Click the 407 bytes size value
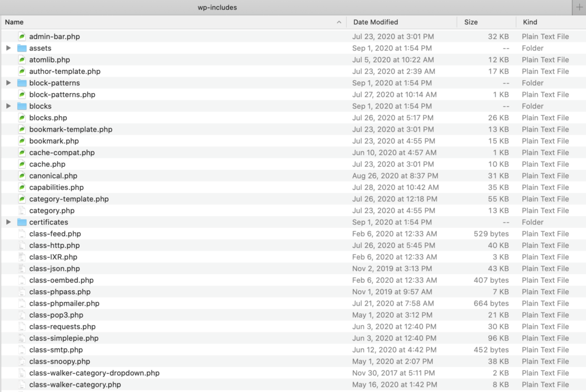 491,280
